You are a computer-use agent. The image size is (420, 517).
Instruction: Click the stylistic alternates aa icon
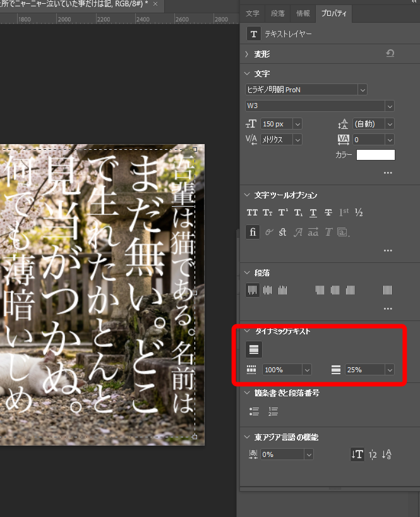pos(313,232)
